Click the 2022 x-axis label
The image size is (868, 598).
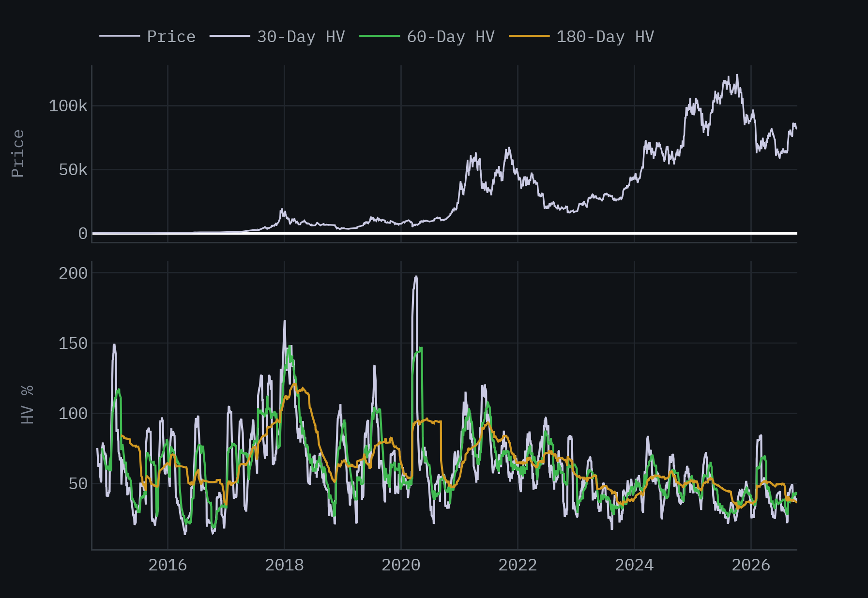click(518, 565)
